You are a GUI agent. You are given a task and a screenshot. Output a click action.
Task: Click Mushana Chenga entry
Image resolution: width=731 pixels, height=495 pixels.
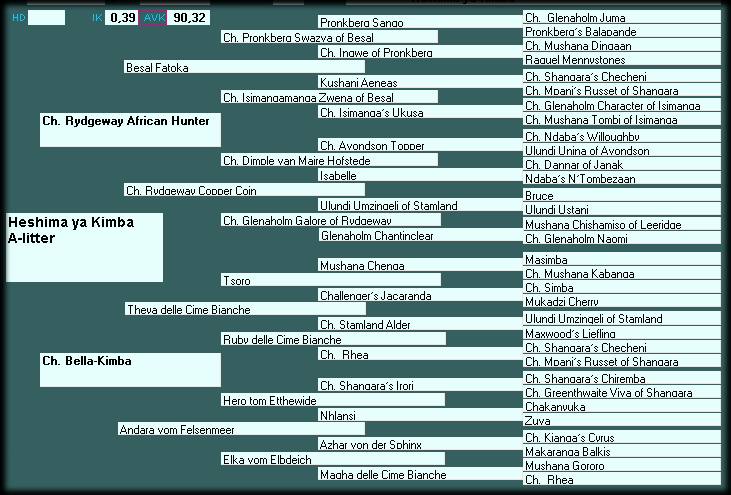421,265
